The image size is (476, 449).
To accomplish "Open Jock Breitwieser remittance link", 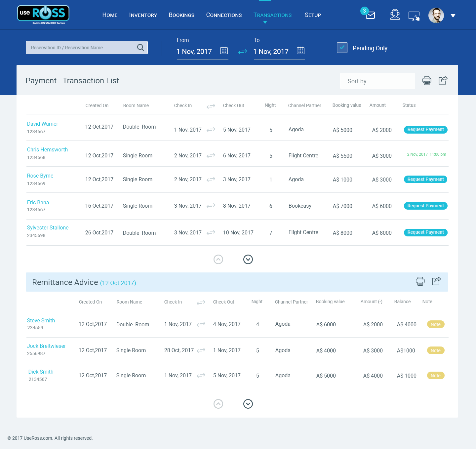I will pyautogui.click(x=46, y=346).
